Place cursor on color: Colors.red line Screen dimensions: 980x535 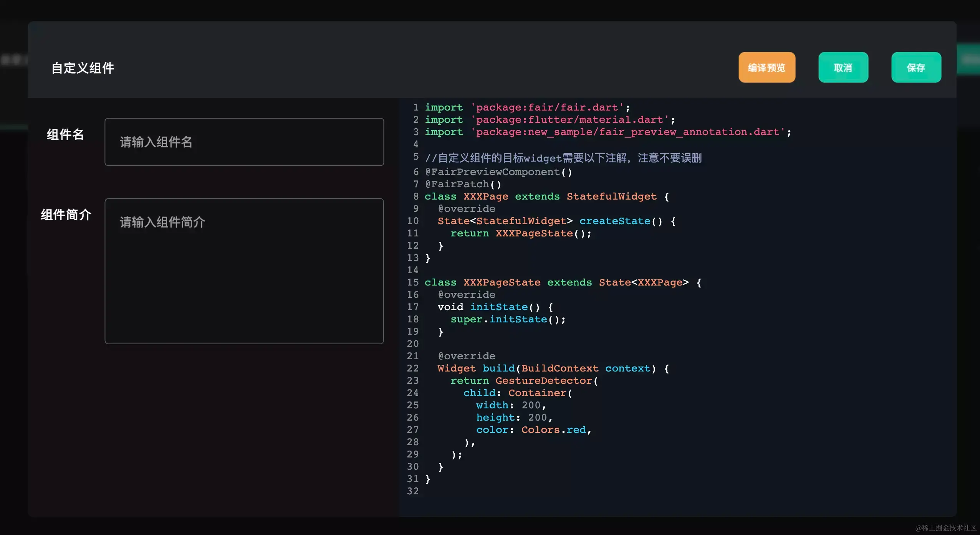pos(533,430)
